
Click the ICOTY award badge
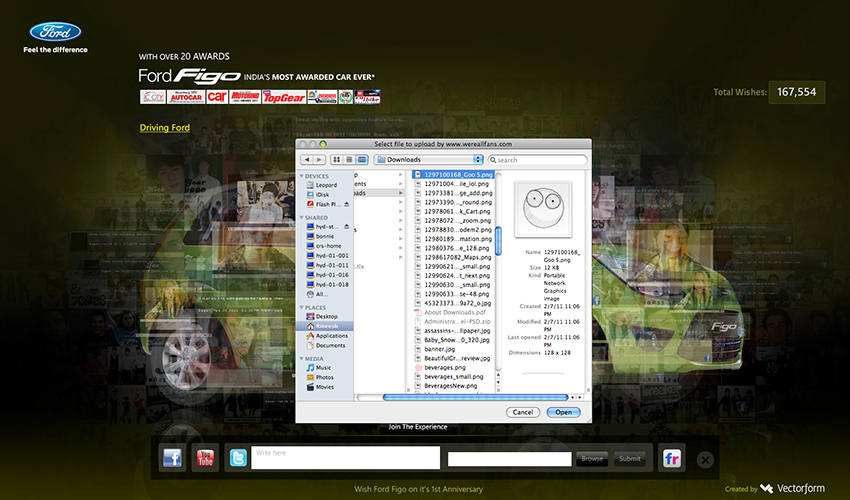coord(153,97)
